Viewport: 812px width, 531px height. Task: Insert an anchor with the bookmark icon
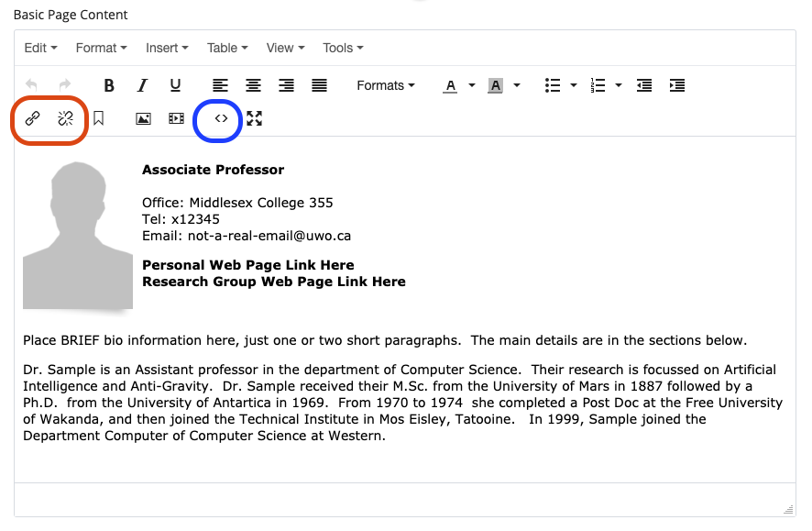pyautogui.click(x=98, y=118)
